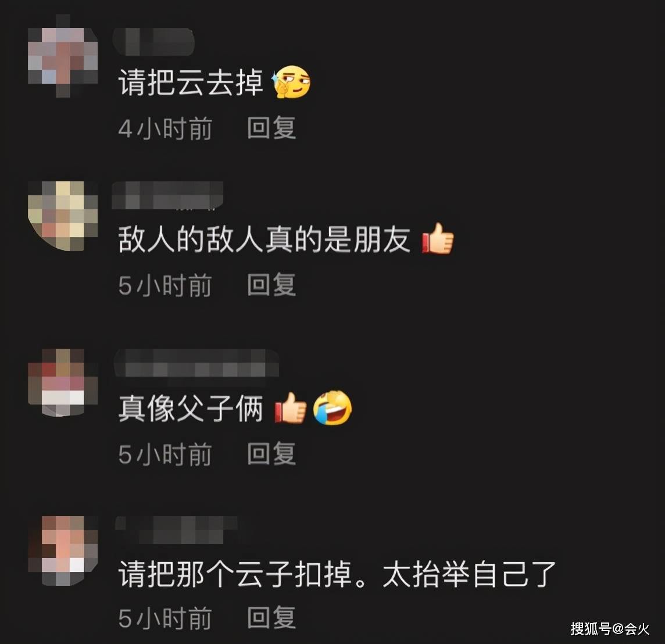
Task: Open the third commenter's blurred username
Action: (x=196, y=363)
